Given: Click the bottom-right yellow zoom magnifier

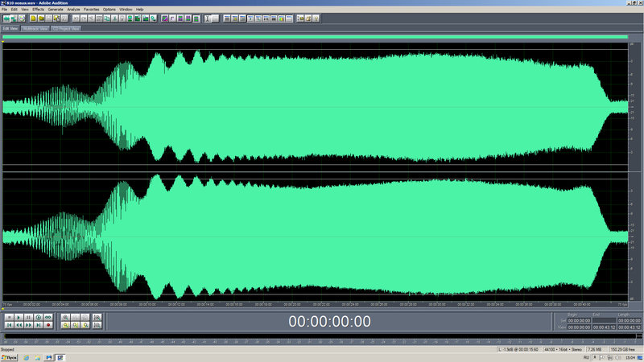Looking at the screenshot, I should (85, 325).
